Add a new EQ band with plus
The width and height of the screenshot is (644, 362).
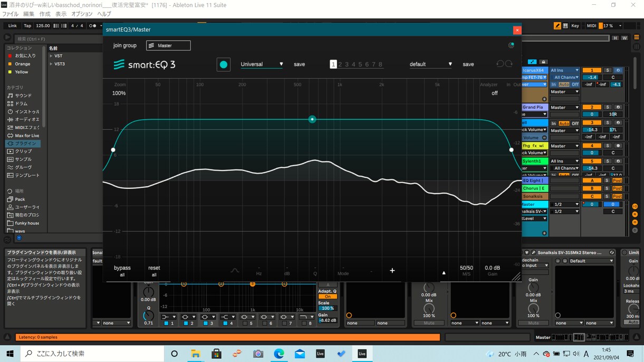coord(392,271)
